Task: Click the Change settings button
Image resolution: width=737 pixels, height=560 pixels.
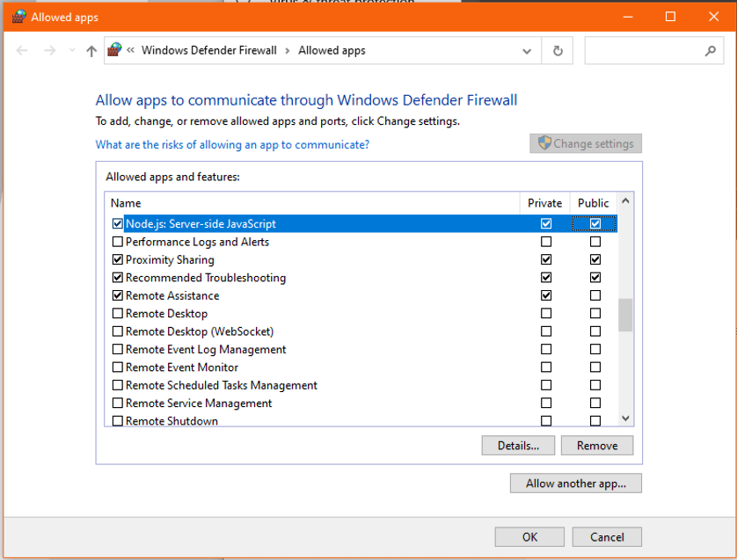Action: point(586,144)
